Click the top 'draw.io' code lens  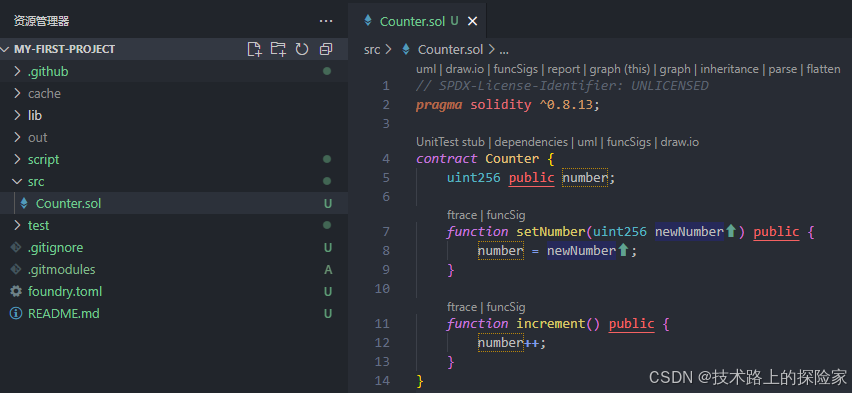coord(466,69)
